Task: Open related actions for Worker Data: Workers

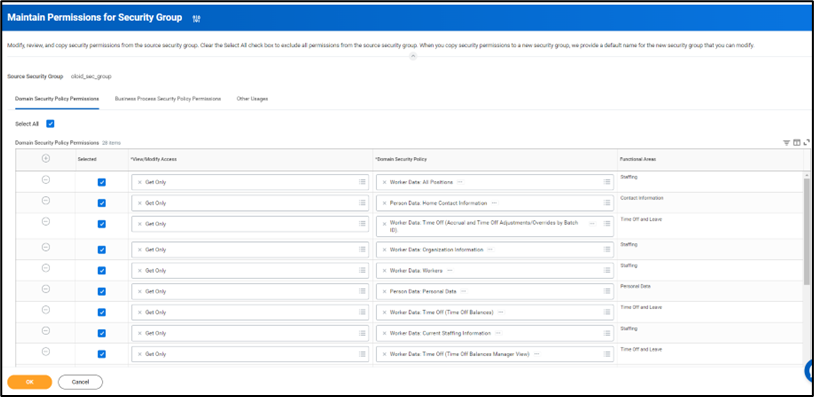Action: tap(450, 270)
